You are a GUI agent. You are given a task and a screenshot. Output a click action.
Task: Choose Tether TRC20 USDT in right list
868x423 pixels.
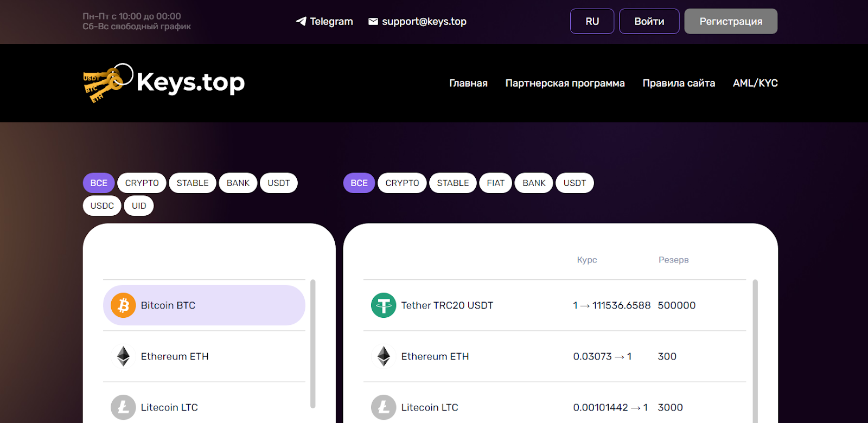point(554,305)
